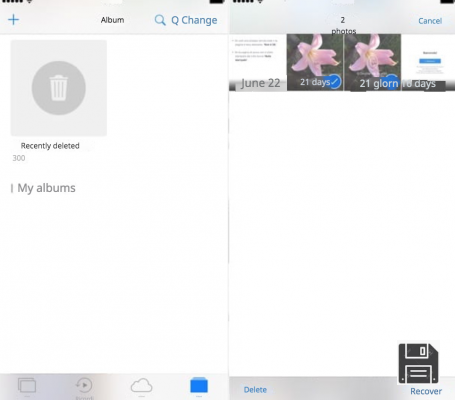Select the June 22 document screenshot thumbnail

coord(258,62)
